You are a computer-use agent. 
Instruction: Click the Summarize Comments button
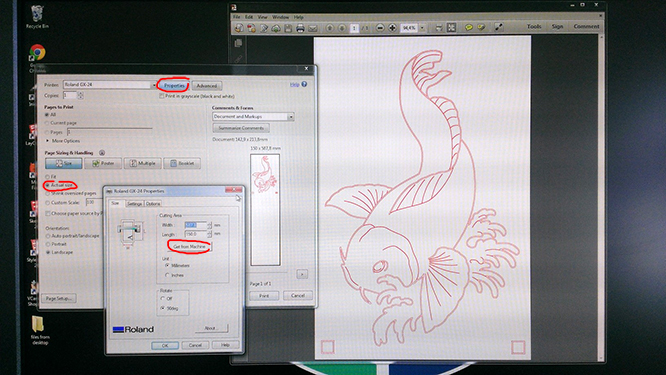241,128
